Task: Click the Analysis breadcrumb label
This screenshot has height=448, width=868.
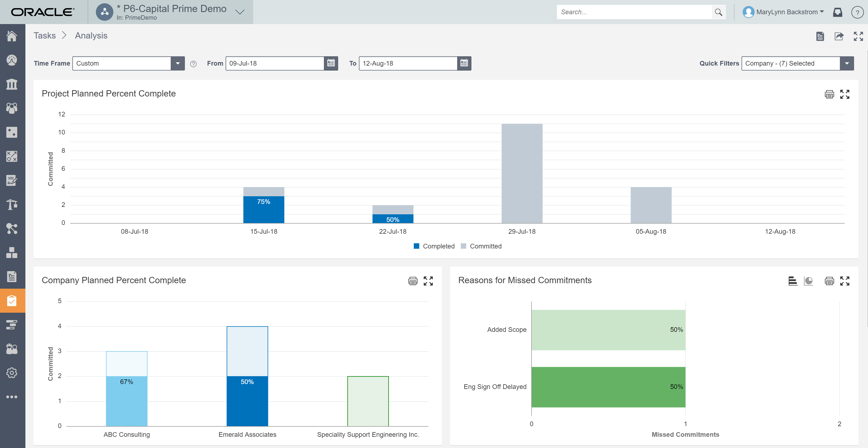Action: point(91,35)
